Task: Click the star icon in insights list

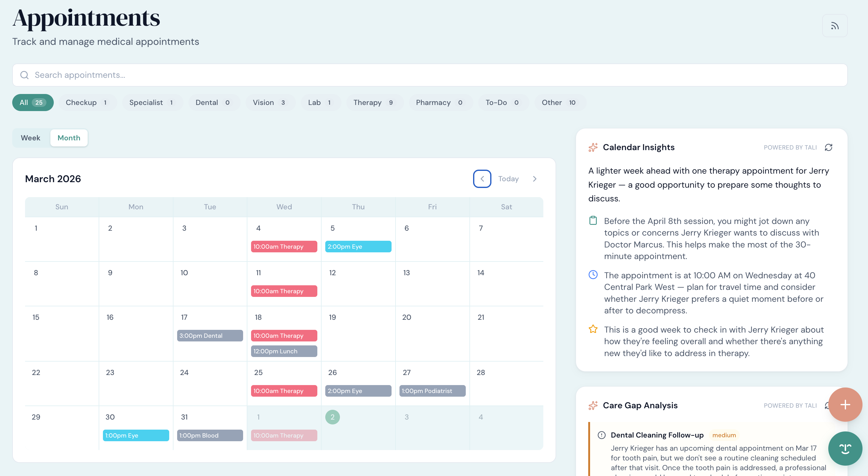Action: 593,329
